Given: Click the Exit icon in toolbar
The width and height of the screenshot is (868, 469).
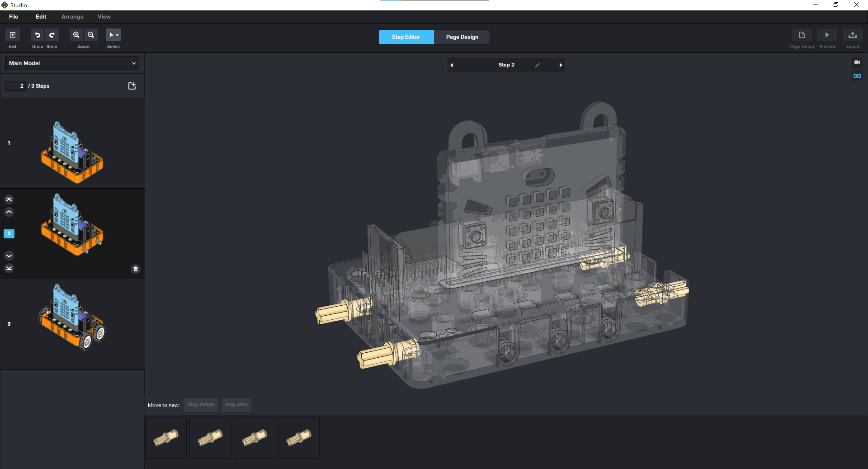Looking at the screenshot, I should (x=13, y=35).
